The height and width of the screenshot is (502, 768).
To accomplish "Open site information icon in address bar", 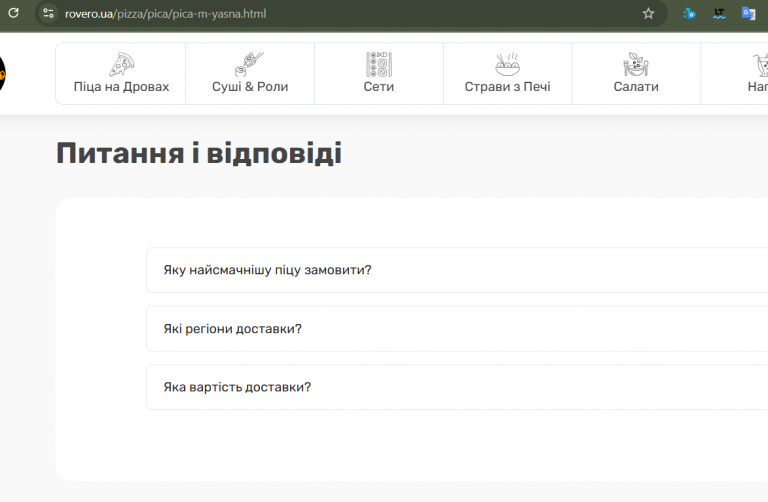I will 48,13.
